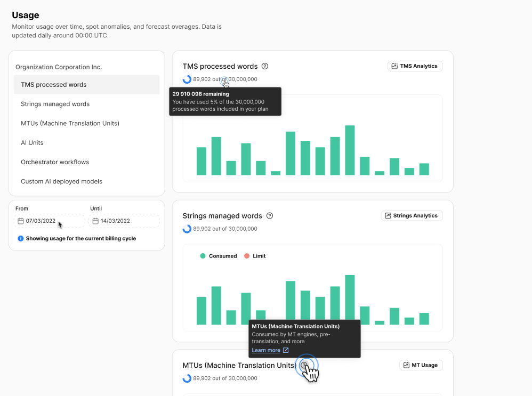Click usage progress ring under Strings managed words

187,229
